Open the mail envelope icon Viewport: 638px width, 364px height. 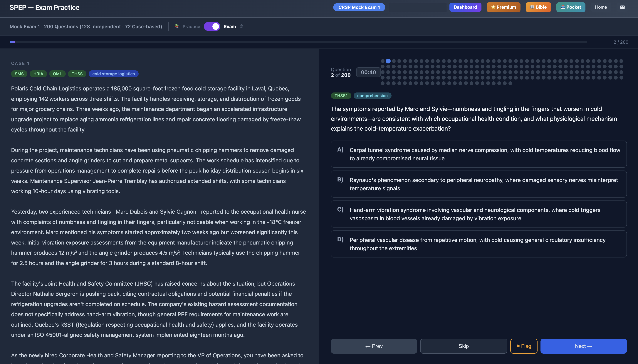point(622,7)
